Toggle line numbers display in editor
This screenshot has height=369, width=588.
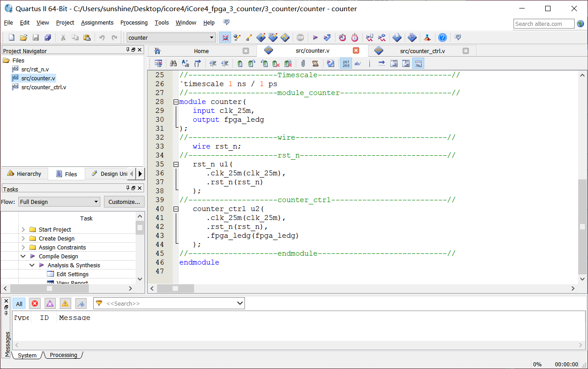(x=346, y=64)
